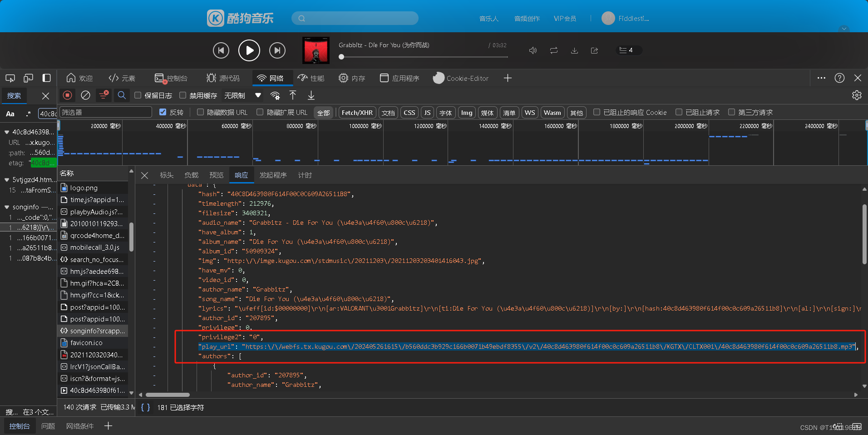Open the network search magnifier icon

pyautogui.click(x=122, y=95)
